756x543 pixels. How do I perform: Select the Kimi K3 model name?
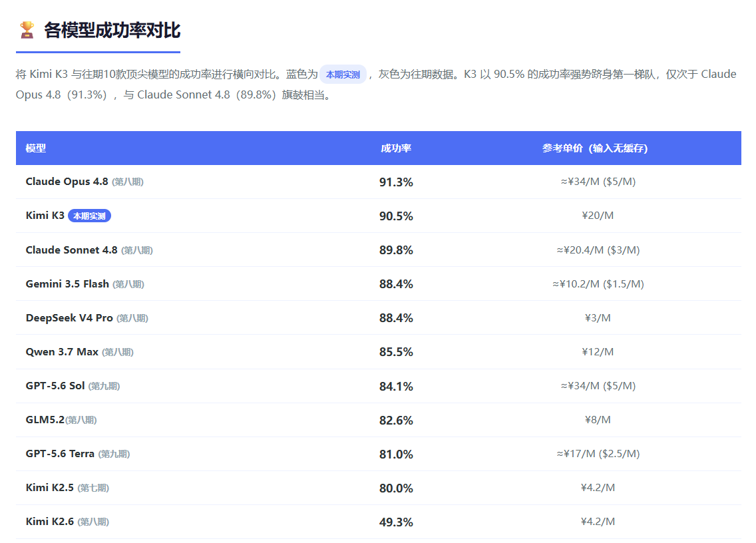(x=45, y=216)
